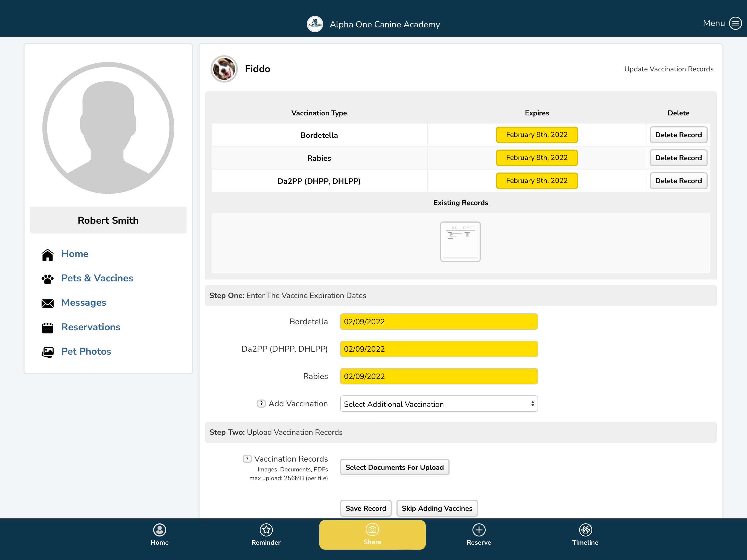Click the help icon beside Vaccination Records
The height and width of the screenshot is (560, 747).
point(247,459)
